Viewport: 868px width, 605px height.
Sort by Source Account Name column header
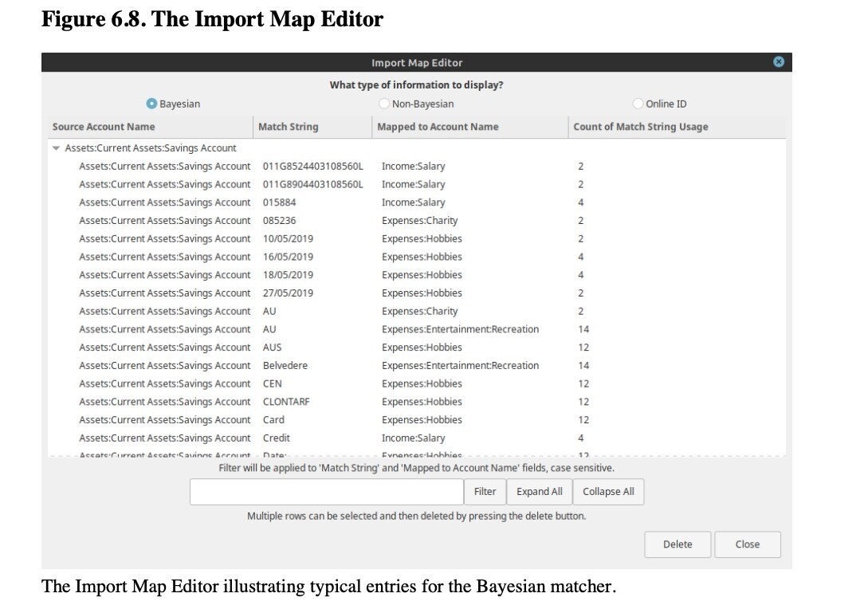104,127
